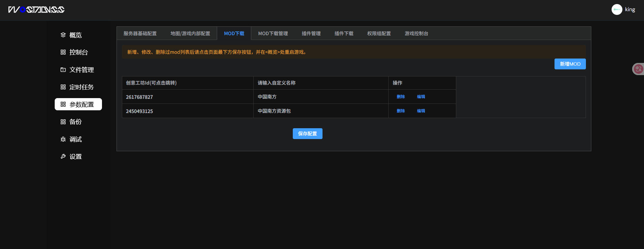
Task: Click the 中国南方 name cell
Action: tap(321, 97)
